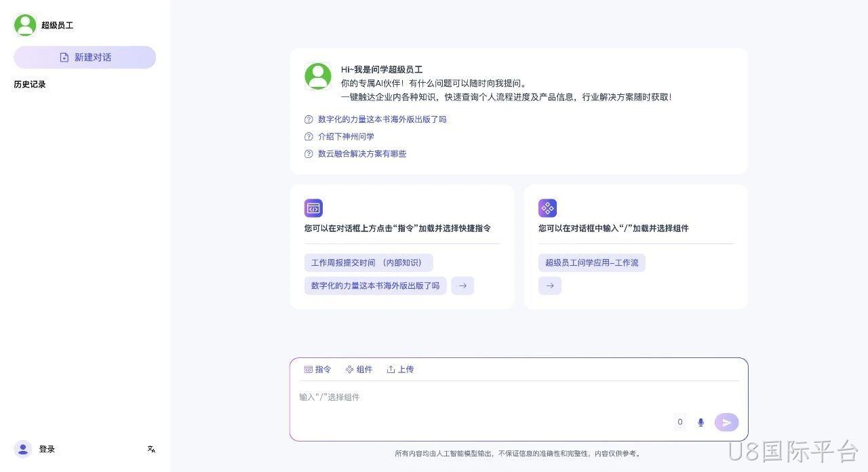Viewport: 868px width, 472px height.
Task: Select the 工作周报提交时间 (内部知识) command chip
Action: tap(369, 263)
